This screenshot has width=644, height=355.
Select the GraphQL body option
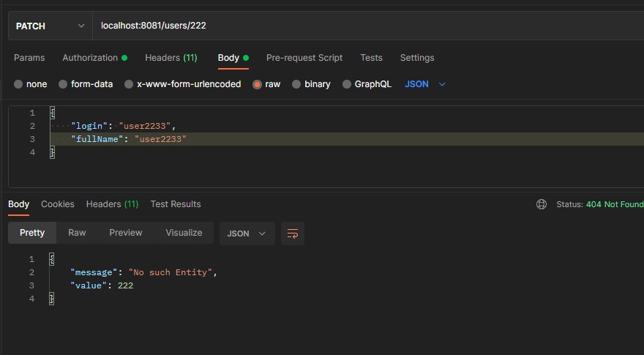tap(347, 84)
